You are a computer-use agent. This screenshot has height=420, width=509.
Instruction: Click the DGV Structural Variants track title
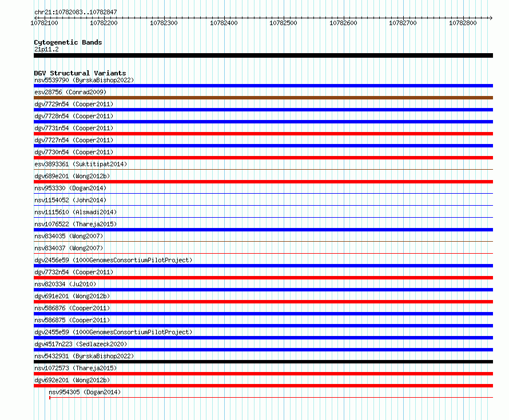click(x=80, y=73)
